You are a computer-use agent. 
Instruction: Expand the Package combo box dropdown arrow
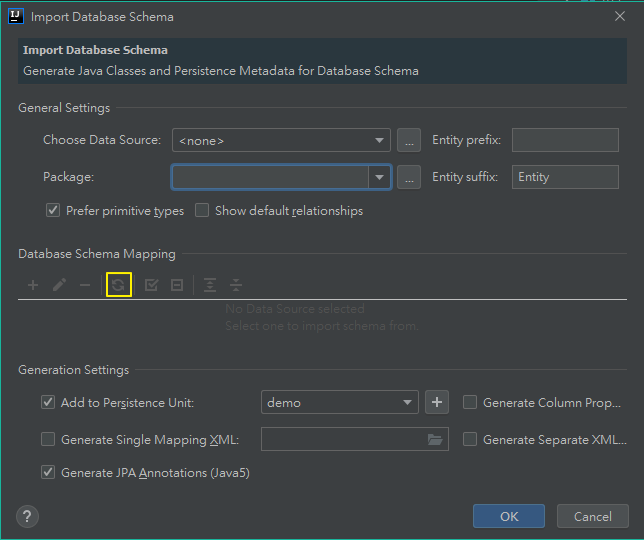click(x=379, y=178)
